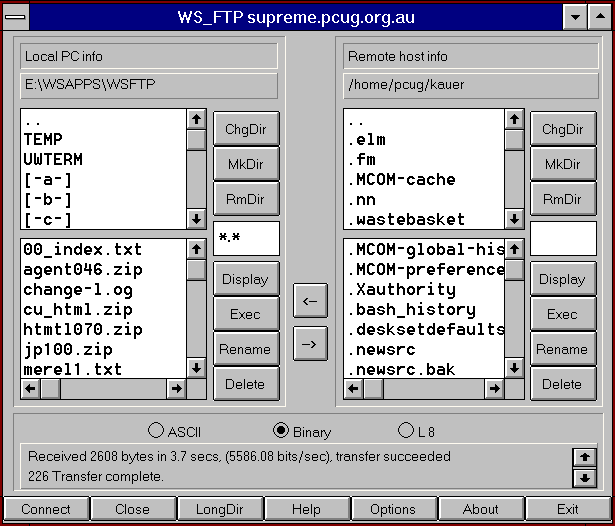Click empty remote file mask field
This screenshot has height=526, width=615.
pos(563,238)
